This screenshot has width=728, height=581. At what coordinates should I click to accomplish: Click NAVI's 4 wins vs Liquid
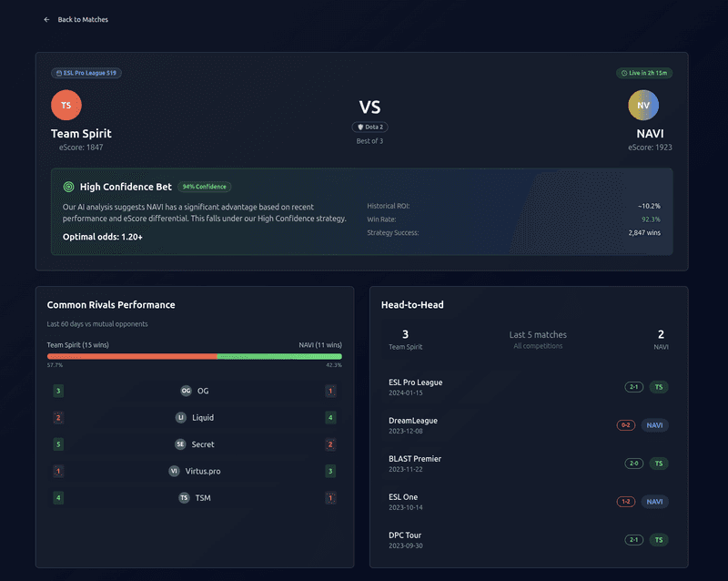(x=330, y=417)
